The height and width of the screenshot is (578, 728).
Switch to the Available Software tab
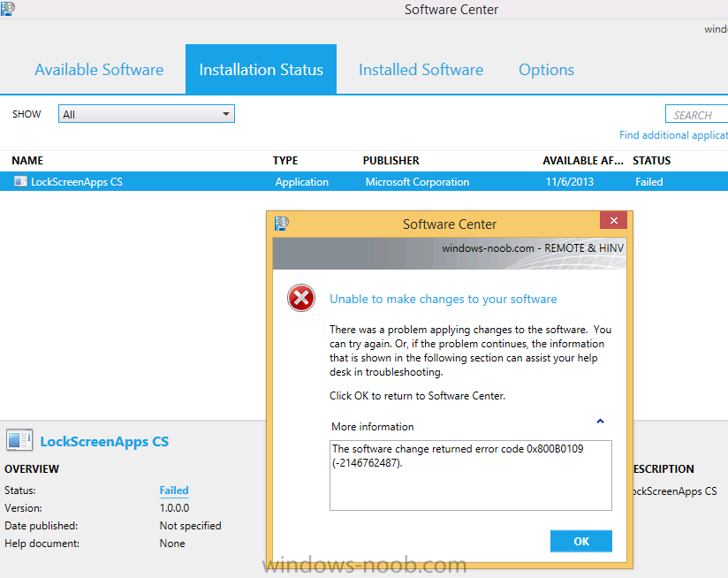99,70
